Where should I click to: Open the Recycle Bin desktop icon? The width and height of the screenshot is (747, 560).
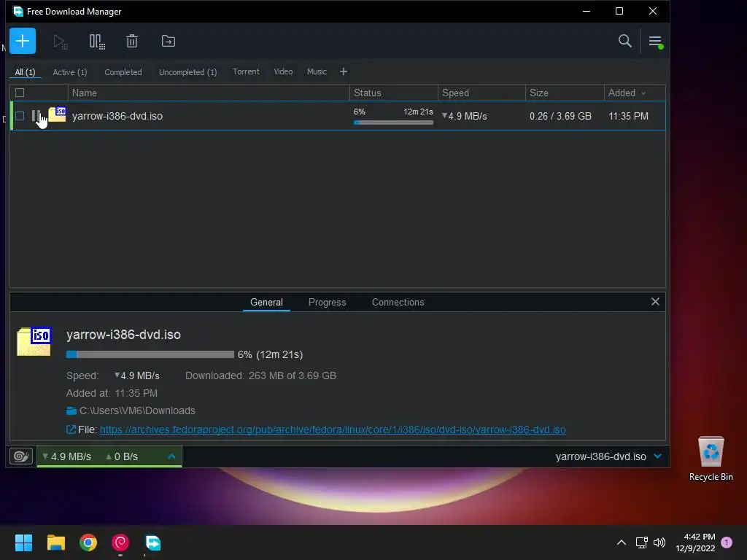pyautogui.click(x=711, y=459)
